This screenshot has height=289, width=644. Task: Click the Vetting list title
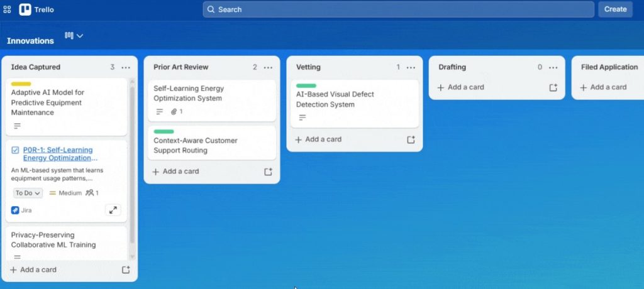coord(308,67)
